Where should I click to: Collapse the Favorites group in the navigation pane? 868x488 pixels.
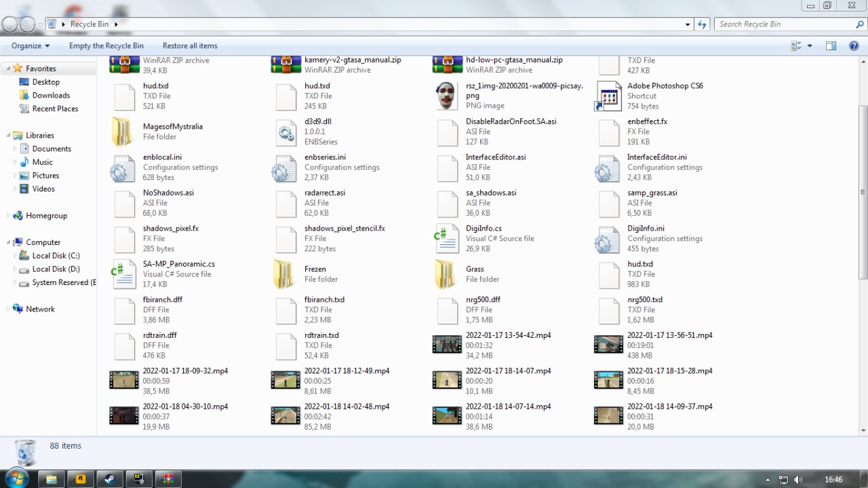[8, 69]
